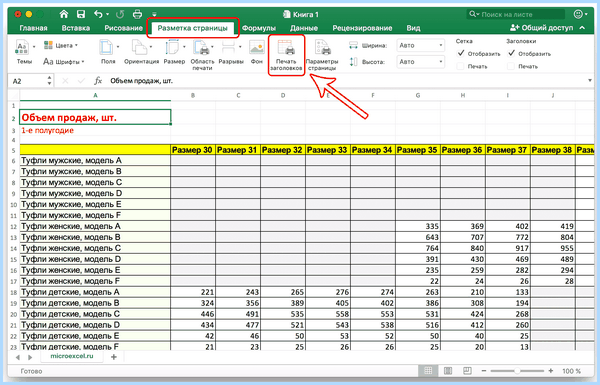Select cell 'Объем продаж, шт.'
This screenshot has width=600, height=385.
tap(95, 117)
